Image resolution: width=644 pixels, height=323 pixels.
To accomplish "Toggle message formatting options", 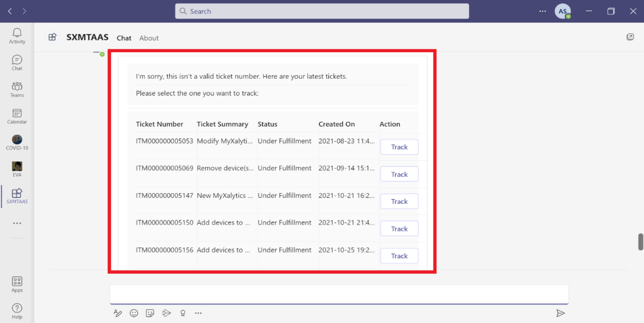I will tap(118, 313).
